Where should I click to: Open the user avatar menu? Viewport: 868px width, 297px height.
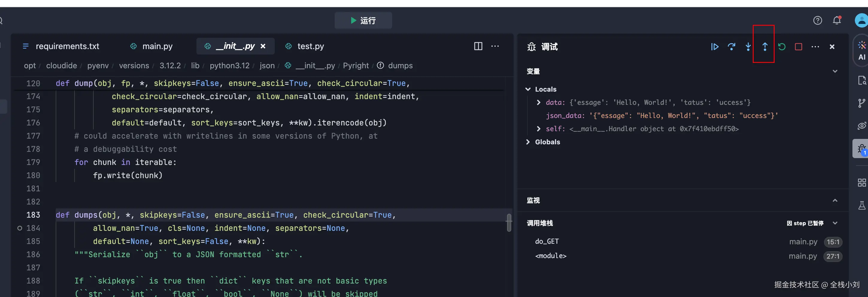pos(861,21)
